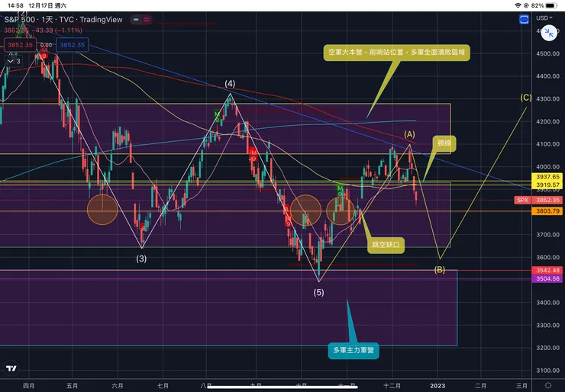Open chart settings gear icon
565x392 pixels.
click(548, 386)
